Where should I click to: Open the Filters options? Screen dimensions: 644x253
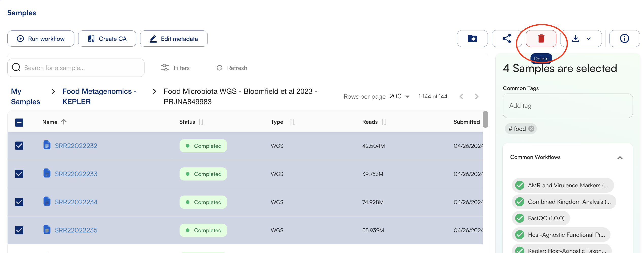click(x=175, y=68)
